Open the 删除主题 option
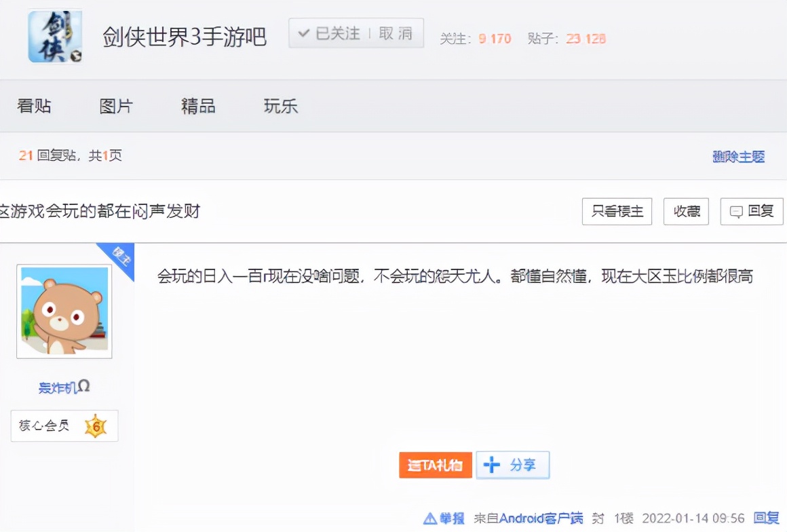 tap(738, 157)
